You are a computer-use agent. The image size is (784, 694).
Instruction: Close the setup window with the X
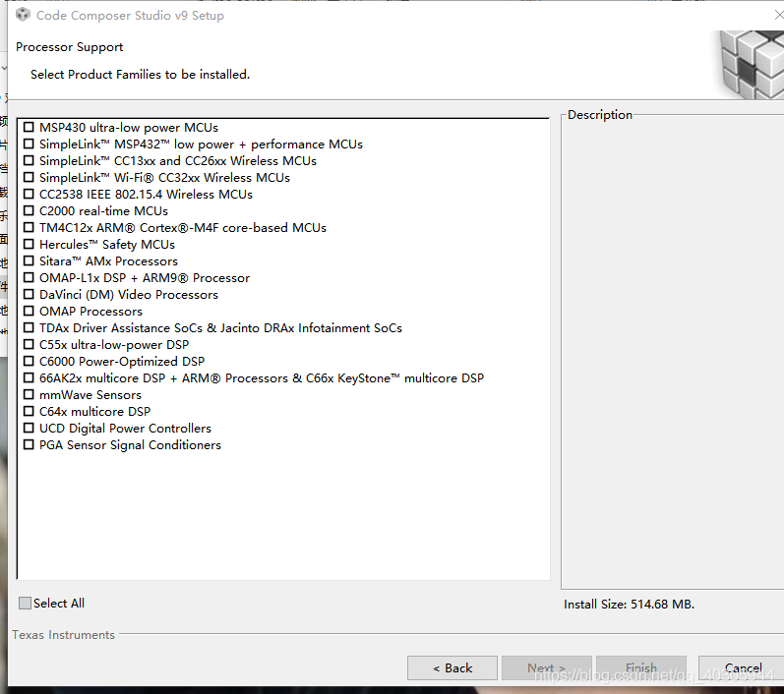point(778,16)
